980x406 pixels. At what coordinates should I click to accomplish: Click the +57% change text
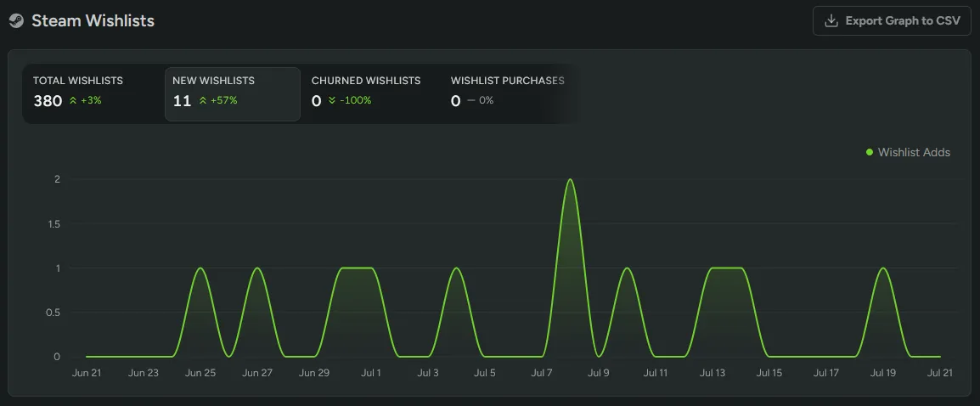(x=223, y=100)
